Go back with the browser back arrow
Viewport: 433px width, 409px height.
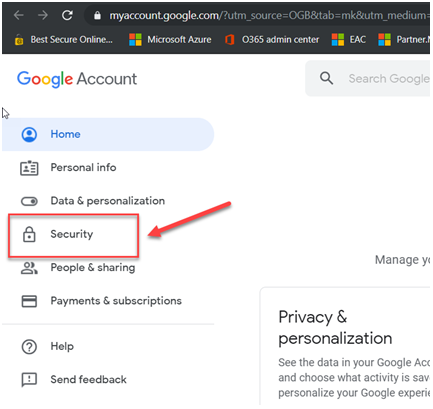point(19,15)
